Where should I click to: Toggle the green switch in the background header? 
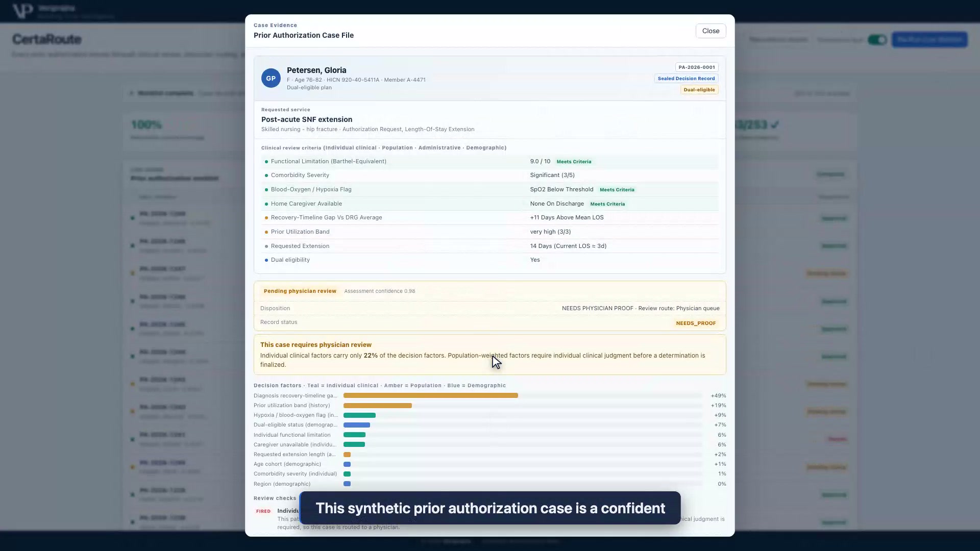(x=877, y=40)
